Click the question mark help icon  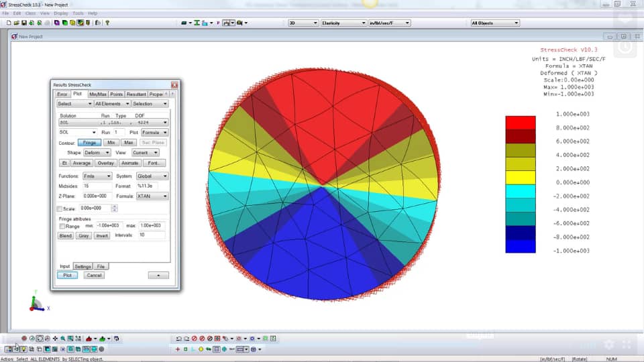(107, 23)
